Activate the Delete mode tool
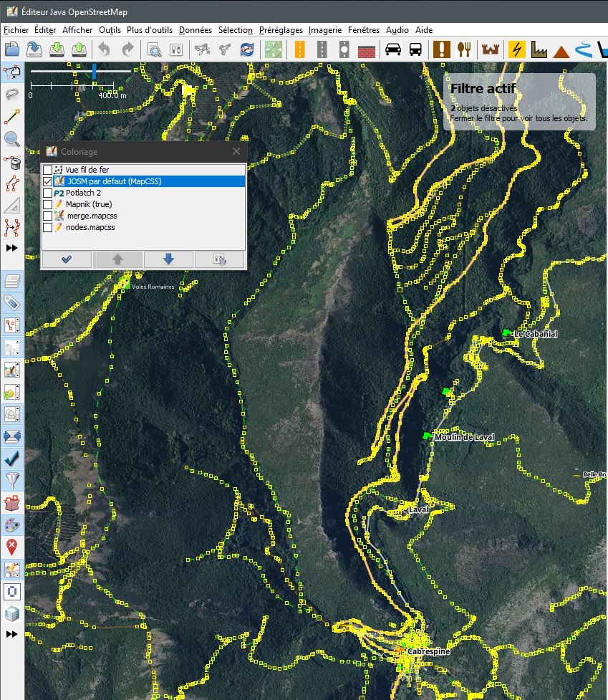Screen dimensions: 608x700 click(x=12, y=161)
